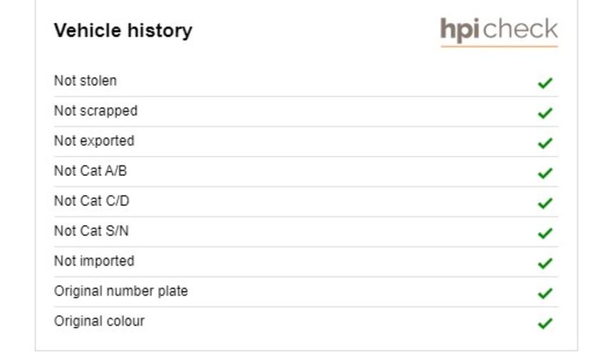Select the checkmark next to Not exported
Viewport: 606px width, 364px height.
point(545,142)
